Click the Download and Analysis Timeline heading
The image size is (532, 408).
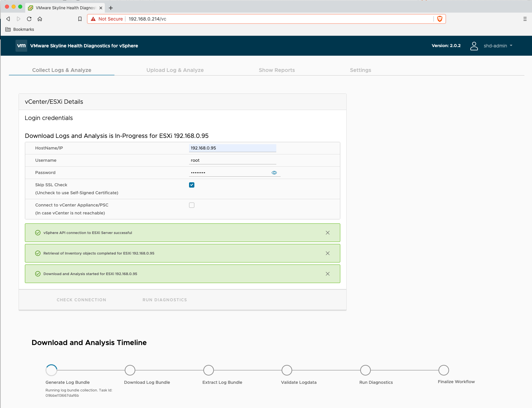coord(89,343)
